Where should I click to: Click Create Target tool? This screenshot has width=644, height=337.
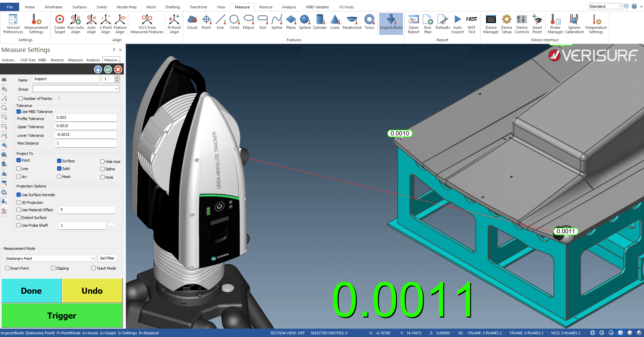(x=59, y=24)
